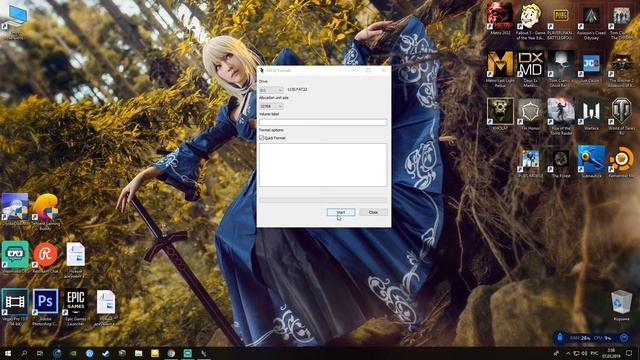Viewport: 640px width, 360px height.
Task: Open Windows Start menu
Action: click(x=7, y=353)
